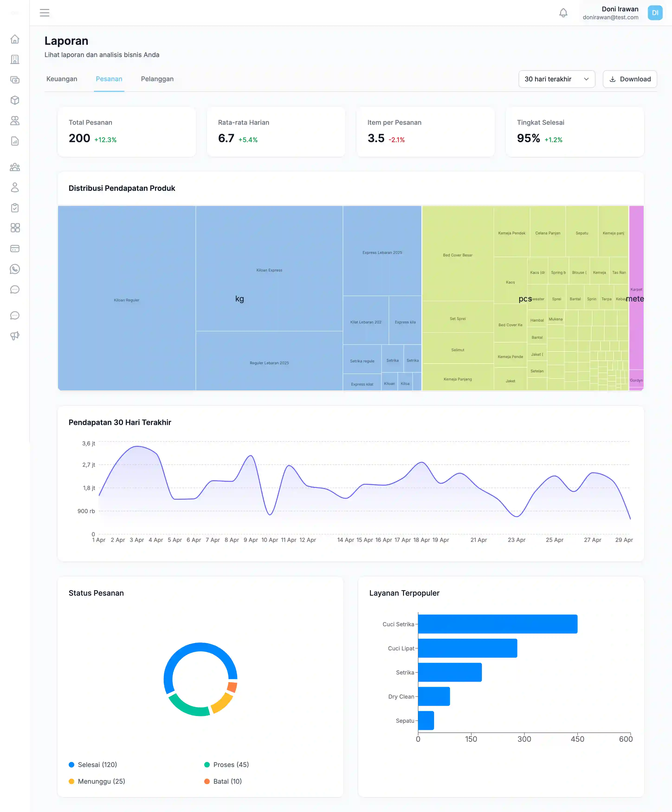Select the payment card icon in sidebar
The height and width of the screenshot is (812, 672).
[15, 249]
